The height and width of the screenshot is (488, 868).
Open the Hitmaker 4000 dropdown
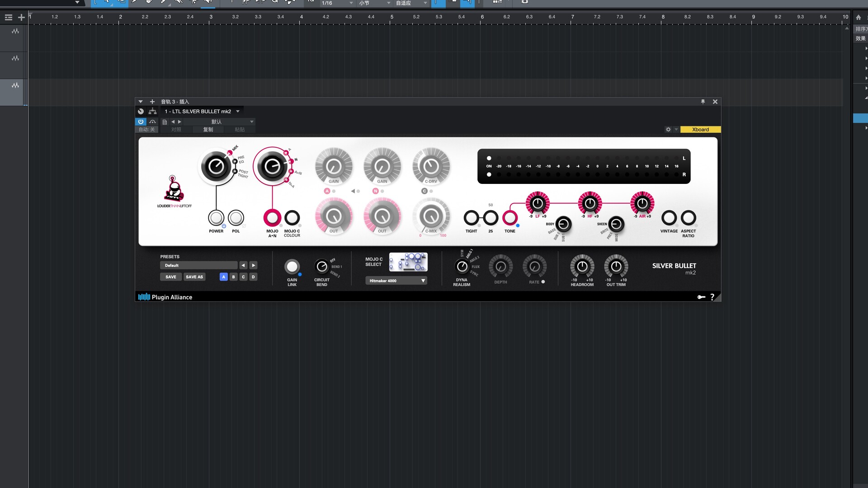[x=396, y=281]
